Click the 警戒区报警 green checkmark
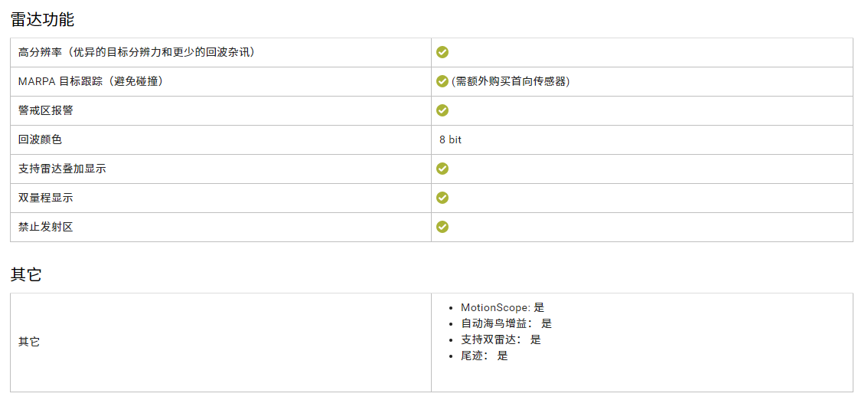This screenshot has height=400, width=868. point(442,110)
